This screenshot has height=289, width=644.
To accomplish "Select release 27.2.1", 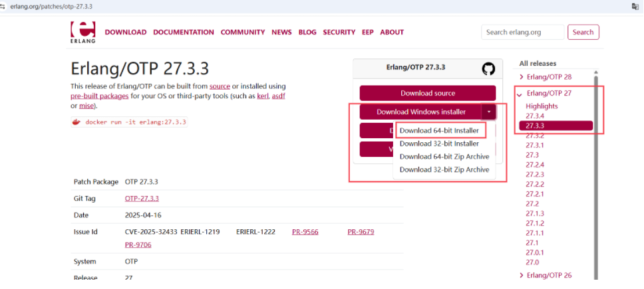I will 535,194.
